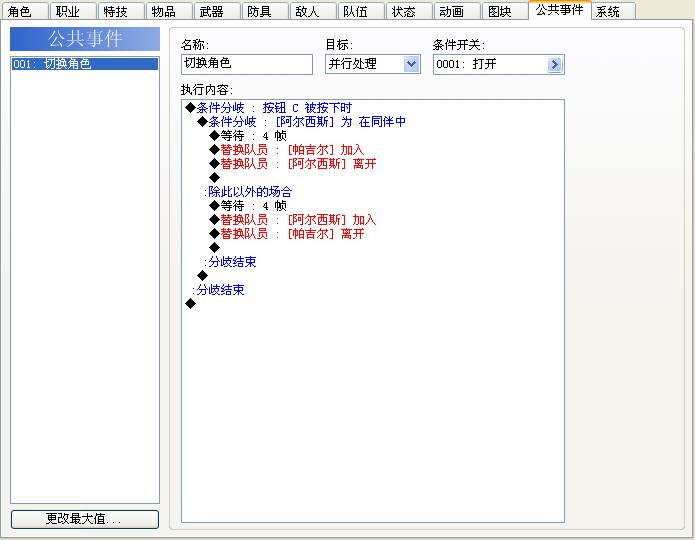Select 替换队员: [帕吉尔] 加入 line

(x=286, y=150)
